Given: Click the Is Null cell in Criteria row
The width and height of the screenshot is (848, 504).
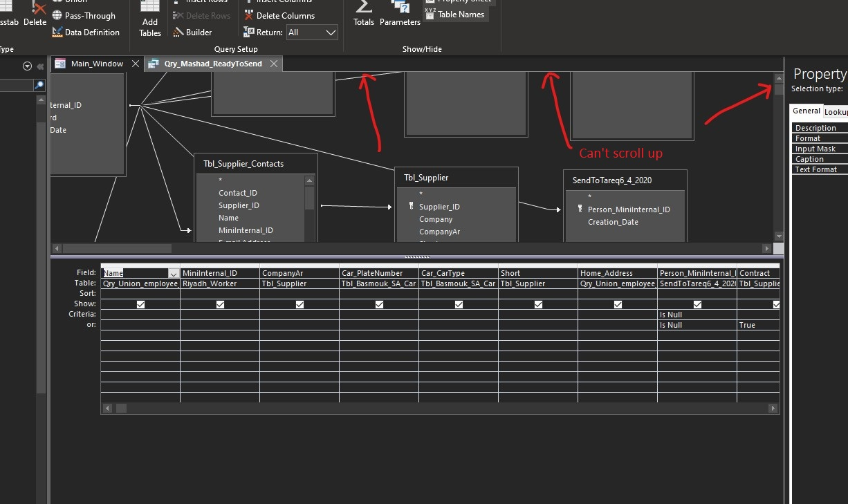Looking at the screenshot, I should [697, 315].
